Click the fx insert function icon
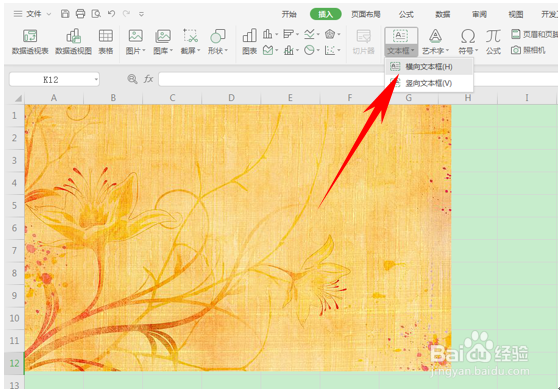The width and height of the screenshot is (560, 391). [148, 79]
